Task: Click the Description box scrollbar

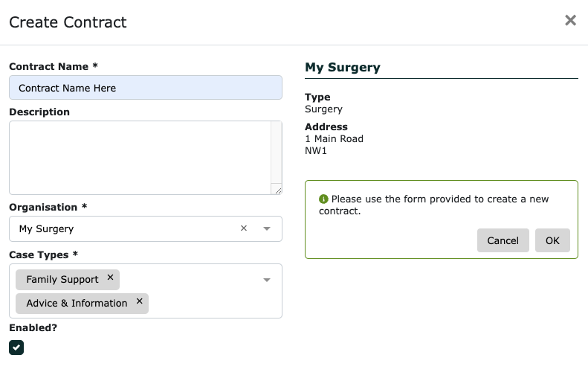Action: (277, 153)
